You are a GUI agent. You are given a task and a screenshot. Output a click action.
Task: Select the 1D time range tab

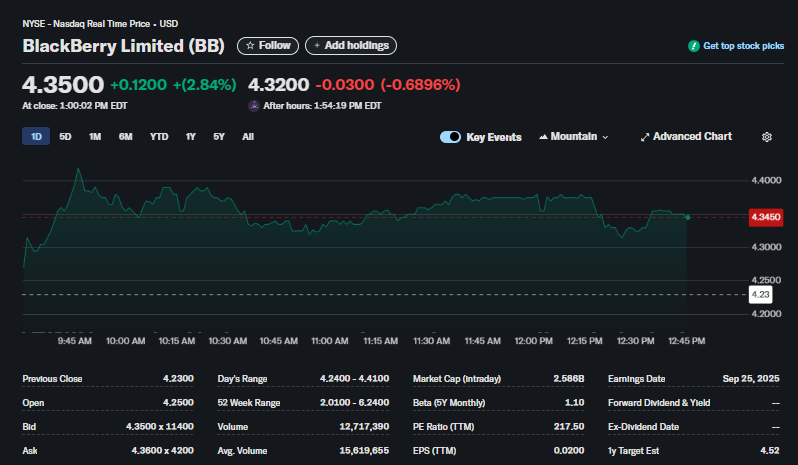click(x=36, y=136)
